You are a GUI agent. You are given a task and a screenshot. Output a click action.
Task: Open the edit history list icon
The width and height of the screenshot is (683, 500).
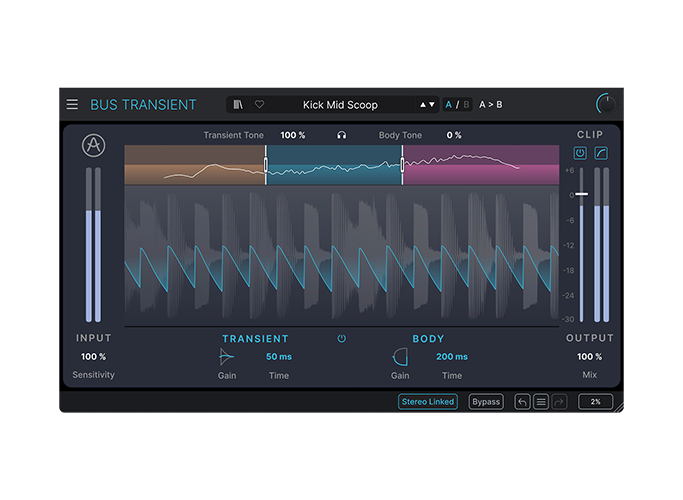point(541,402)
